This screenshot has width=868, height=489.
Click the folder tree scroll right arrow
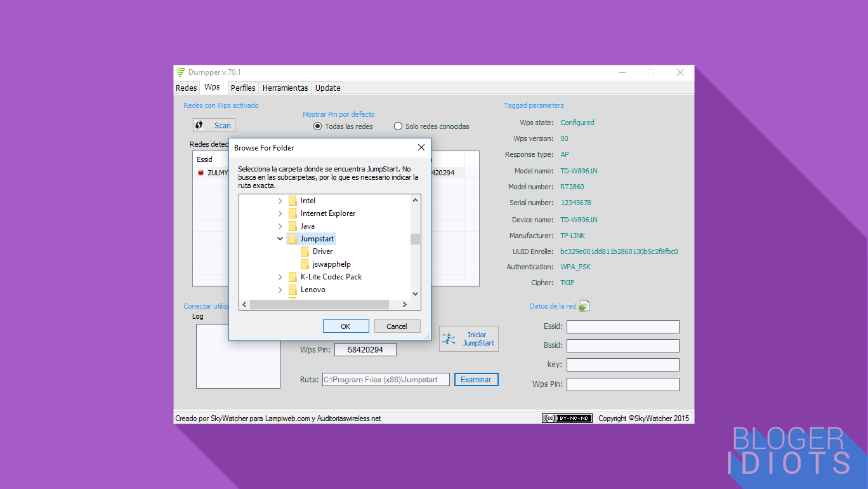[405, 305]
